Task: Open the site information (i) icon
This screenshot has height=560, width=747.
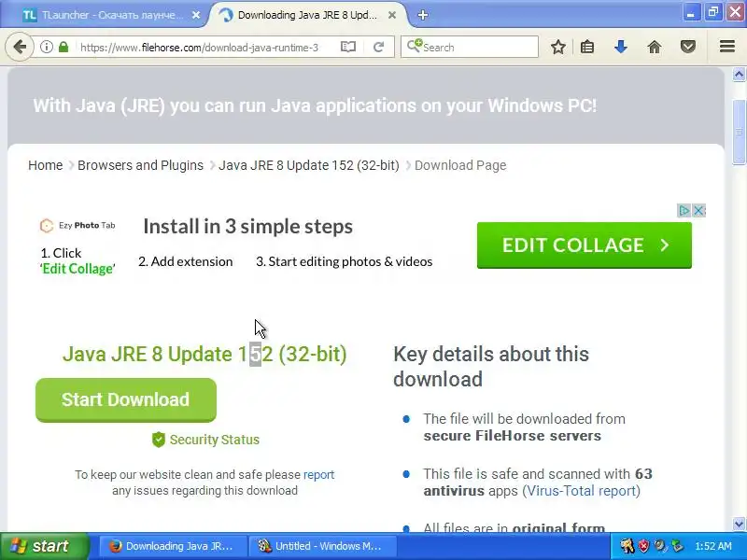Action: pyautogui.click(x=46, y=47)
